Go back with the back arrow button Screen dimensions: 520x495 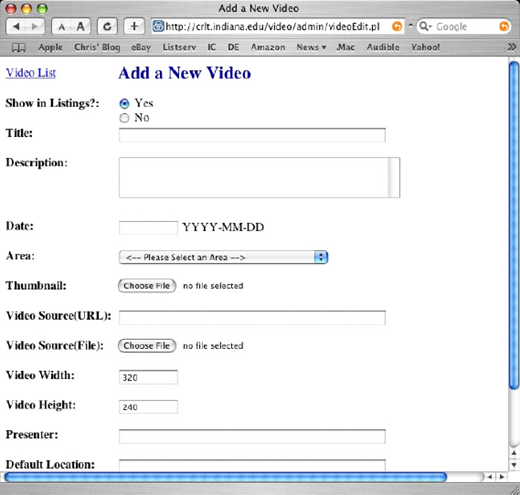[x=16, y=26]
